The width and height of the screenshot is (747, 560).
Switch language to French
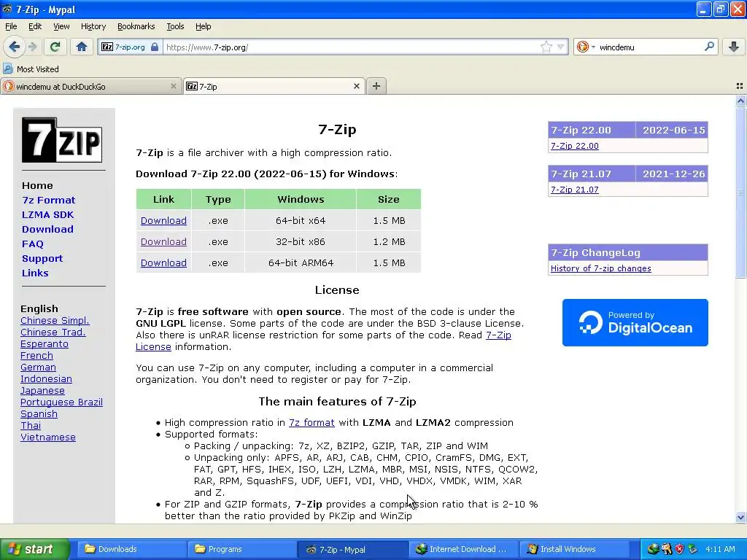pyautogui.click(x=36, y=355)
